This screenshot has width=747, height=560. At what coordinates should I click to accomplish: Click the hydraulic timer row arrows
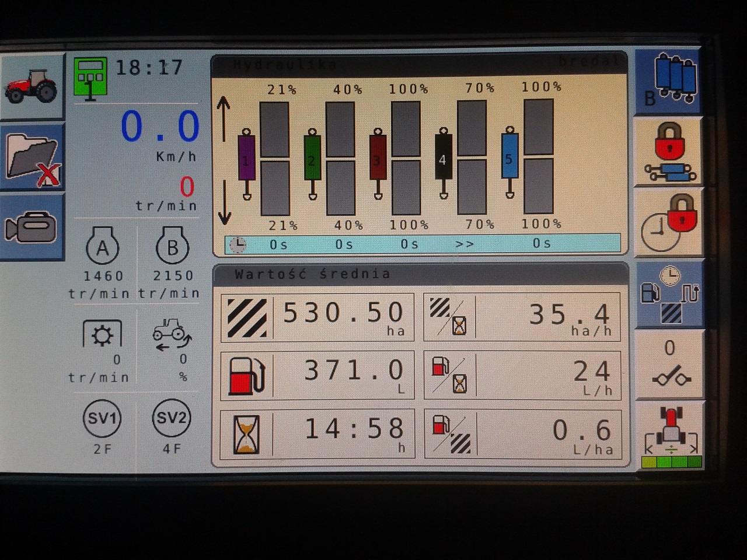point(465,244)
